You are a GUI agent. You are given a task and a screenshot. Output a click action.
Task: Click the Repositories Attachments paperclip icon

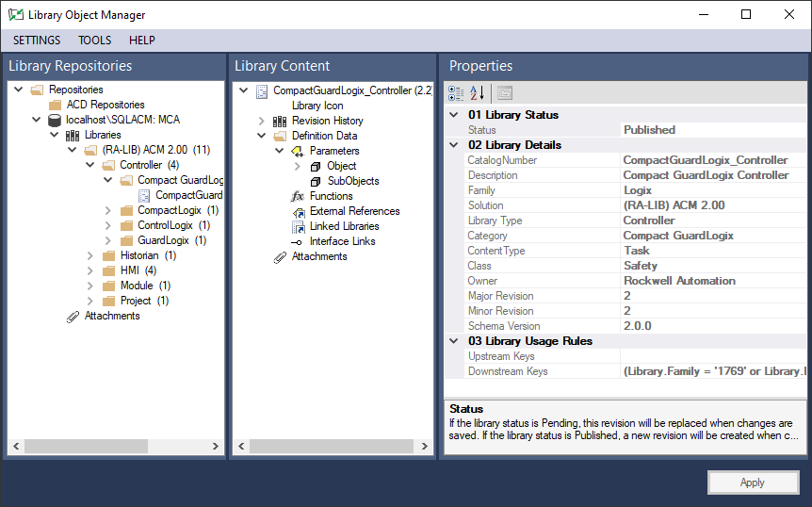click(x=73, y=317)
